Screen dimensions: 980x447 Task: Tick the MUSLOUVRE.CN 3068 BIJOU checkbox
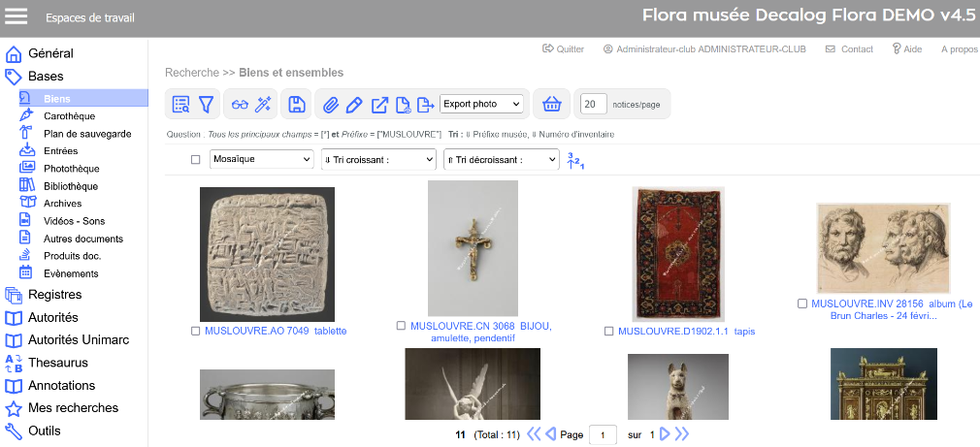pos(401,327)
